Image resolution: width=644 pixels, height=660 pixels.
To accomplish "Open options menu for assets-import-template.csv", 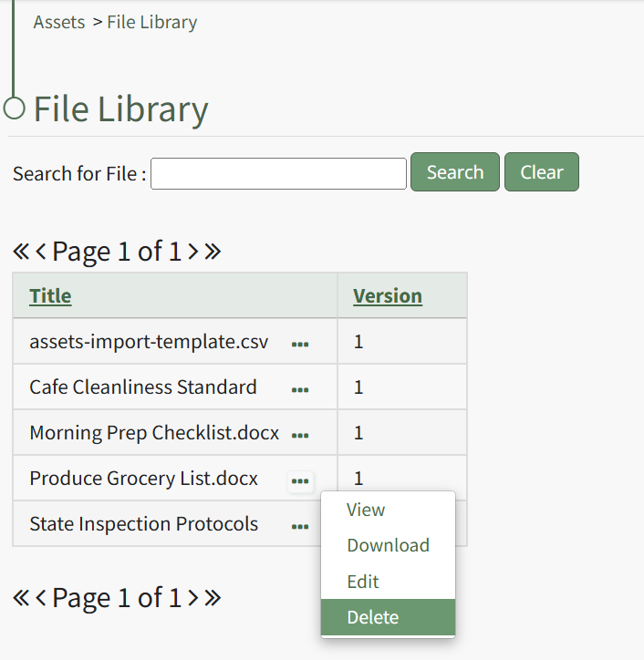I will (x=299, y=345).
